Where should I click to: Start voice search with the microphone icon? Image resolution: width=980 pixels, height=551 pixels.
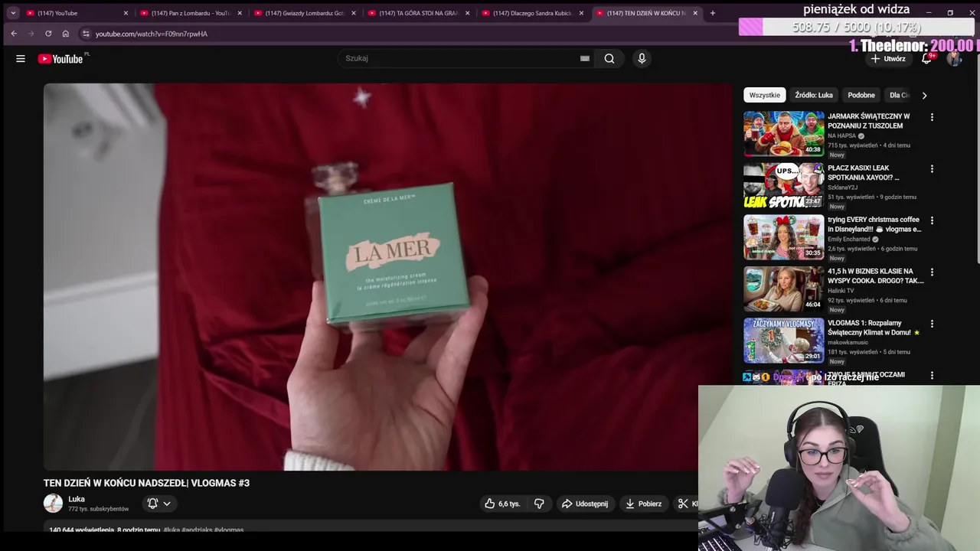tap(642, 58)
